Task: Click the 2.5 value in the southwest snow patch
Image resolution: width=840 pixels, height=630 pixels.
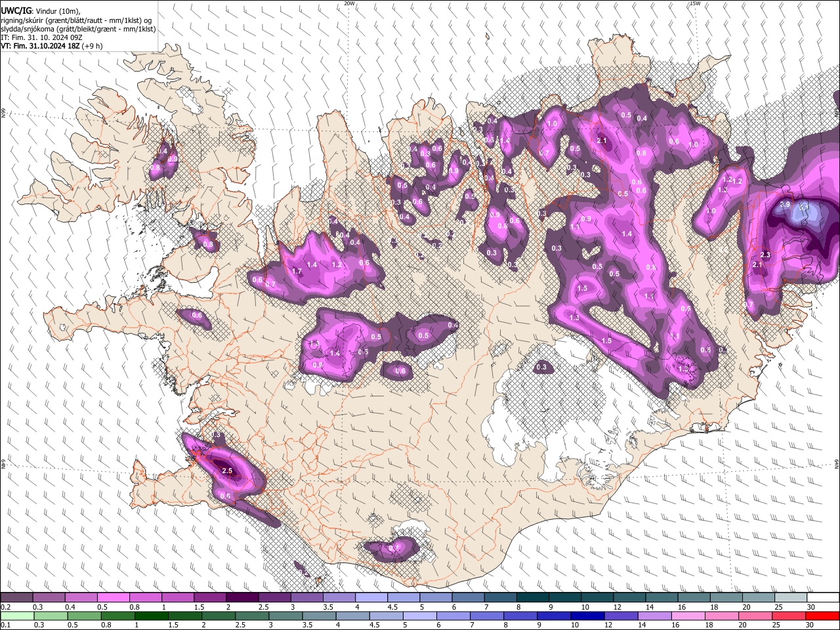Action: click(228, 471)
